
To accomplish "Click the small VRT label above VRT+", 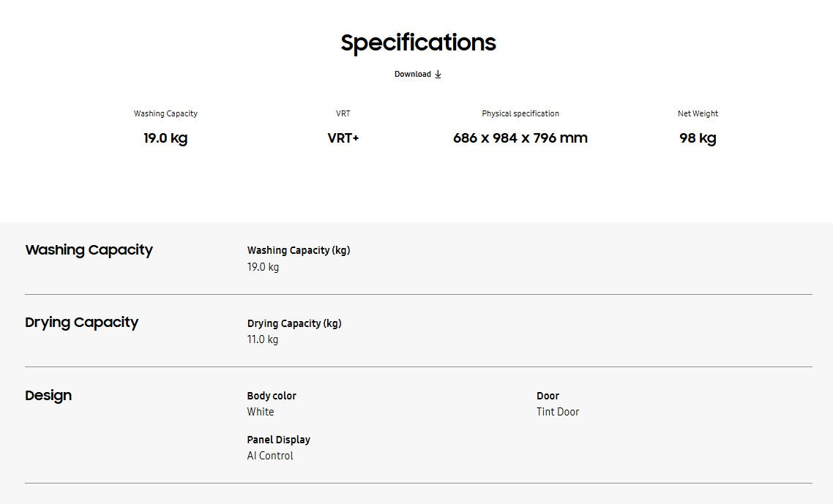I will click(343, 113).
